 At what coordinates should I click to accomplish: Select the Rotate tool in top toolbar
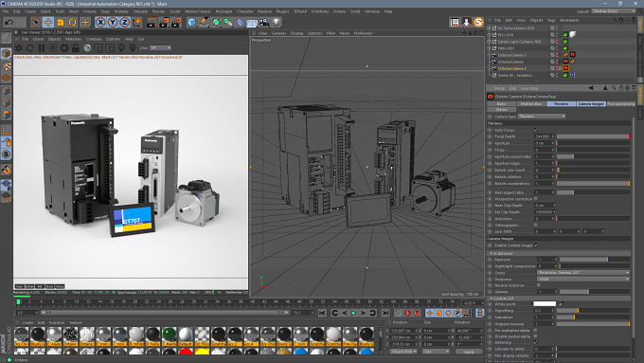(x=73, y=22)
